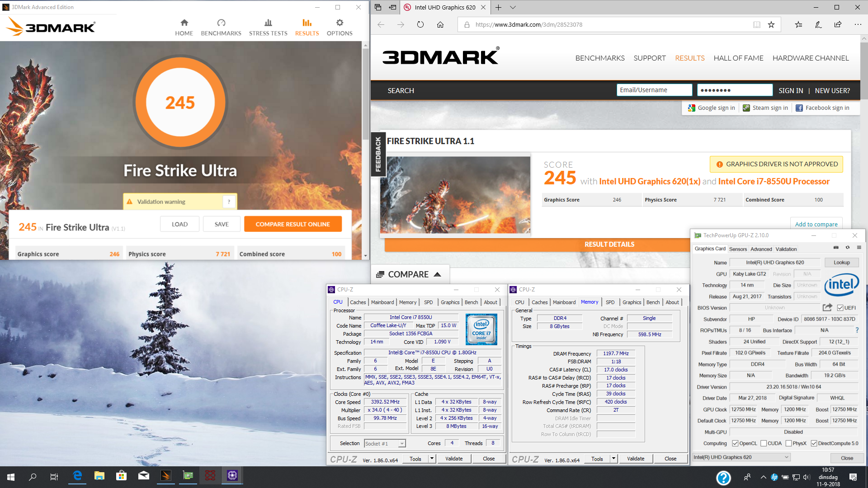Switch to the Advanced tab in GPU-Z
The image size is (868, 488).
[761, 249]
